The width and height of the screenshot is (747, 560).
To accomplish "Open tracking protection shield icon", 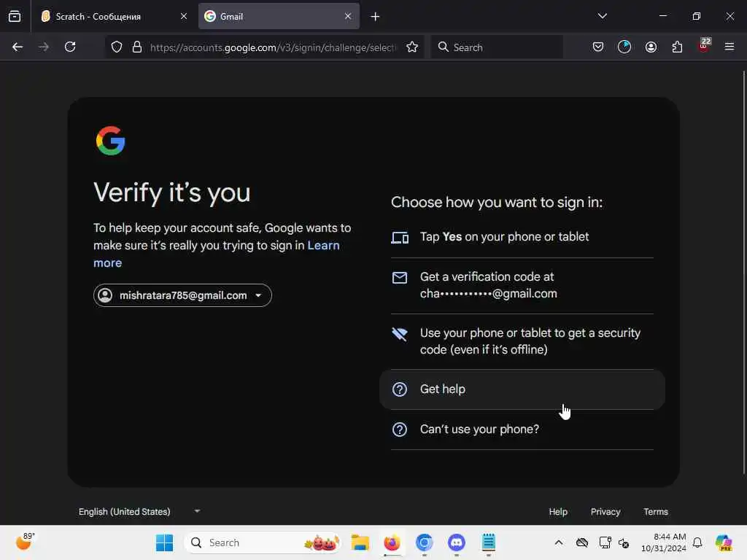I will (117, 47).
